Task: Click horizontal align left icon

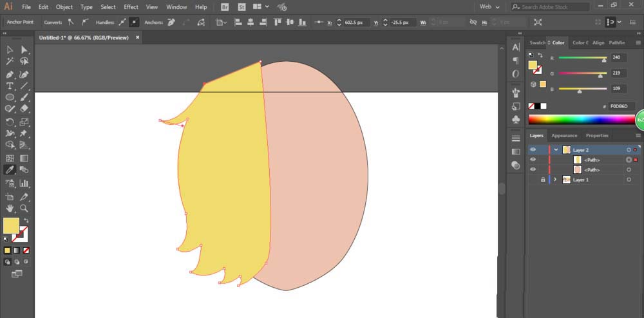Action: click(238, 22)
